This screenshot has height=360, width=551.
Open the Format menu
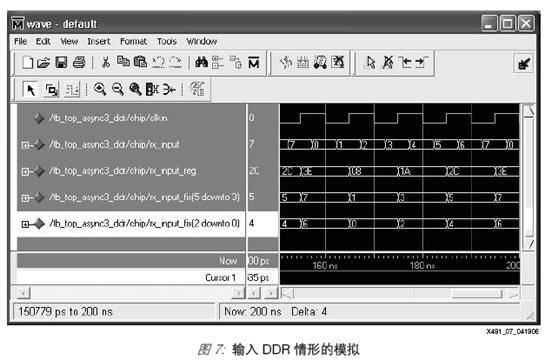pos(133,41)
